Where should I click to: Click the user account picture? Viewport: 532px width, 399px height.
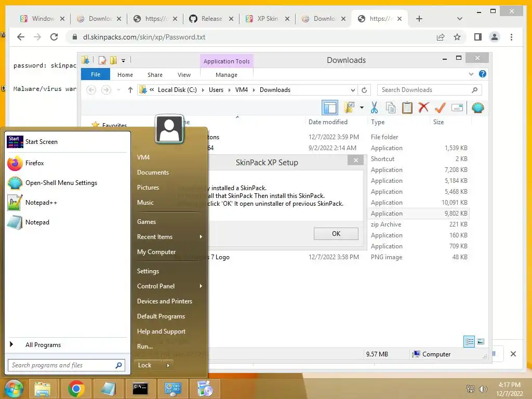tap(169, 129)
